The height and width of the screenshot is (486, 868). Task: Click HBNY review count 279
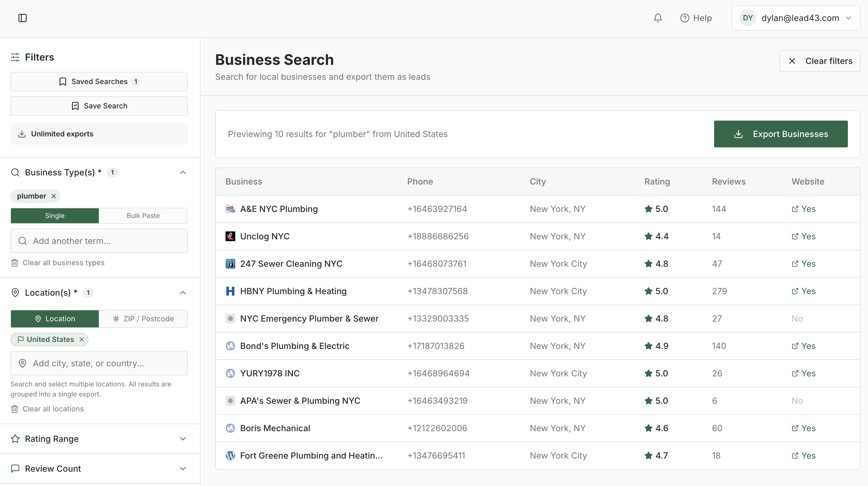(x=719, y=291)
